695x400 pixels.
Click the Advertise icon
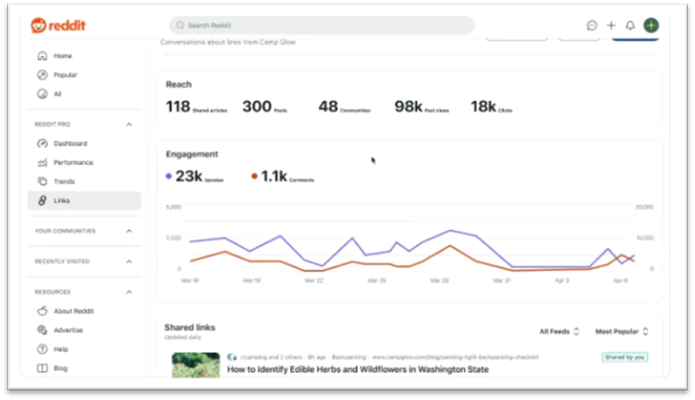[x=42, y=330]
